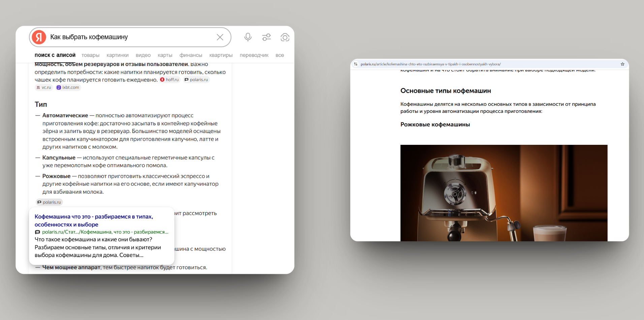Open the hoff.ru source chip

[169, 80]
